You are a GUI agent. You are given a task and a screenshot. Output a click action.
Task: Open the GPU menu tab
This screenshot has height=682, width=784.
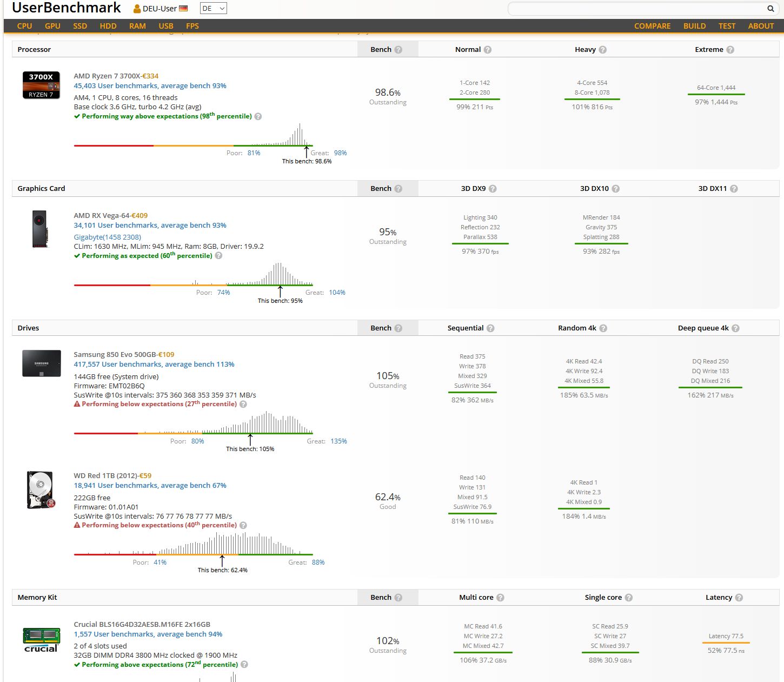point(52,26)
